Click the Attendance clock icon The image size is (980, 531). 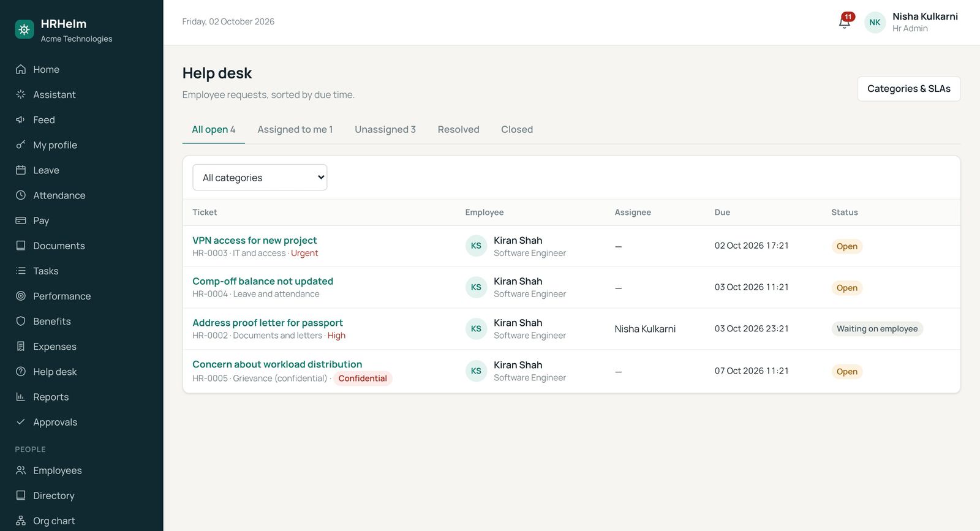pyautogui.click(x=21, y=195)
